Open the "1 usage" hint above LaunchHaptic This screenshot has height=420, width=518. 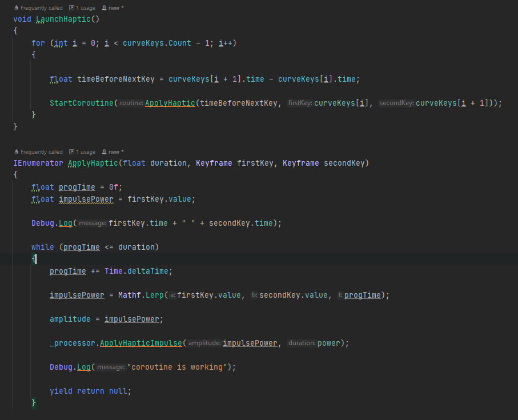pyautogui.click(x=82, y=8)
